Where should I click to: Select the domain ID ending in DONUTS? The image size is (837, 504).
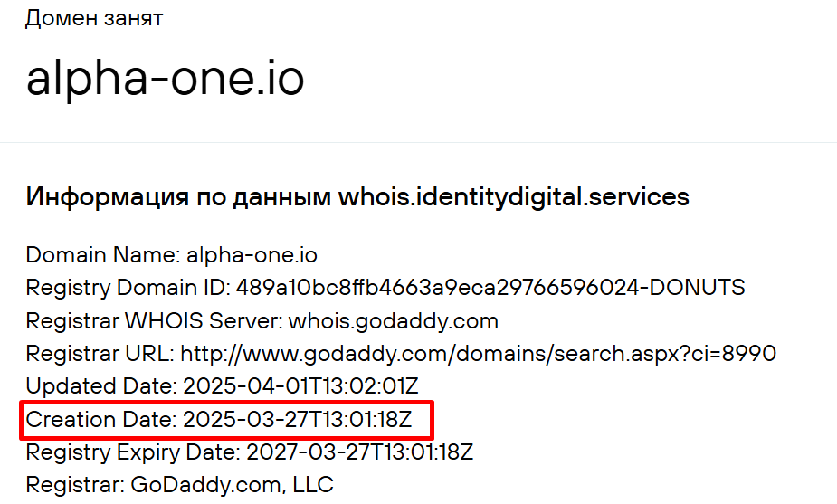[x=490, y=288]
